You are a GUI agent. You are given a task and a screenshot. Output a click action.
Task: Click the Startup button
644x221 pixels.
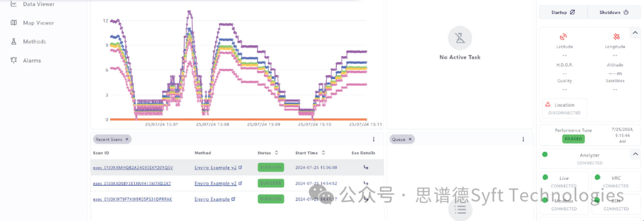pos(563,13)
